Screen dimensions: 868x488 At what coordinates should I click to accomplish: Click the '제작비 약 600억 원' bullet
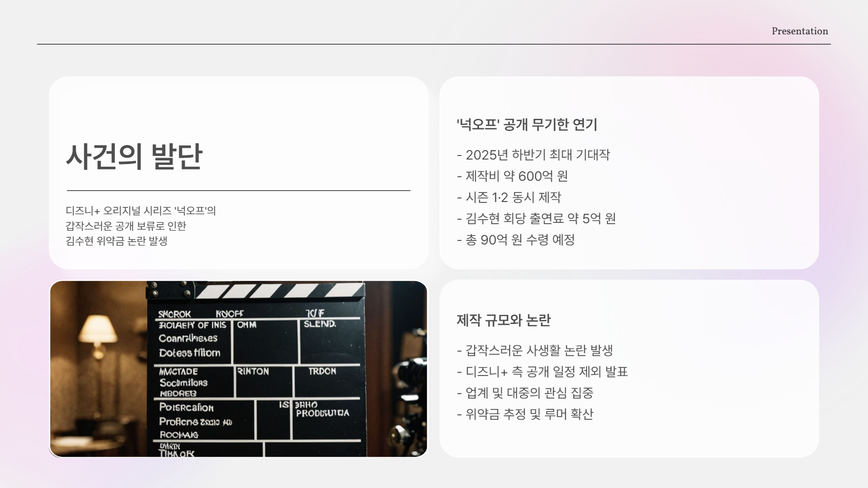(x=512, y=176)
